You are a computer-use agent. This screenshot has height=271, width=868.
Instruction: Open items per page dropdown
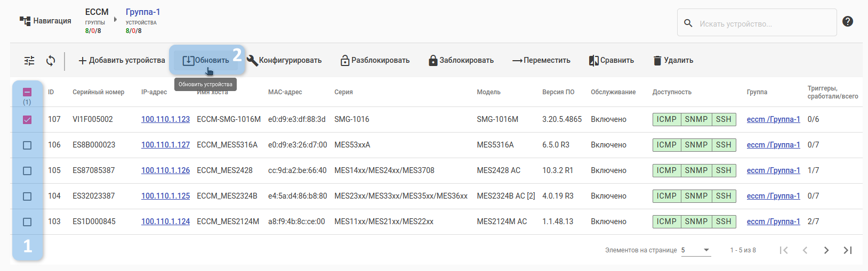[x=696, y=250]
